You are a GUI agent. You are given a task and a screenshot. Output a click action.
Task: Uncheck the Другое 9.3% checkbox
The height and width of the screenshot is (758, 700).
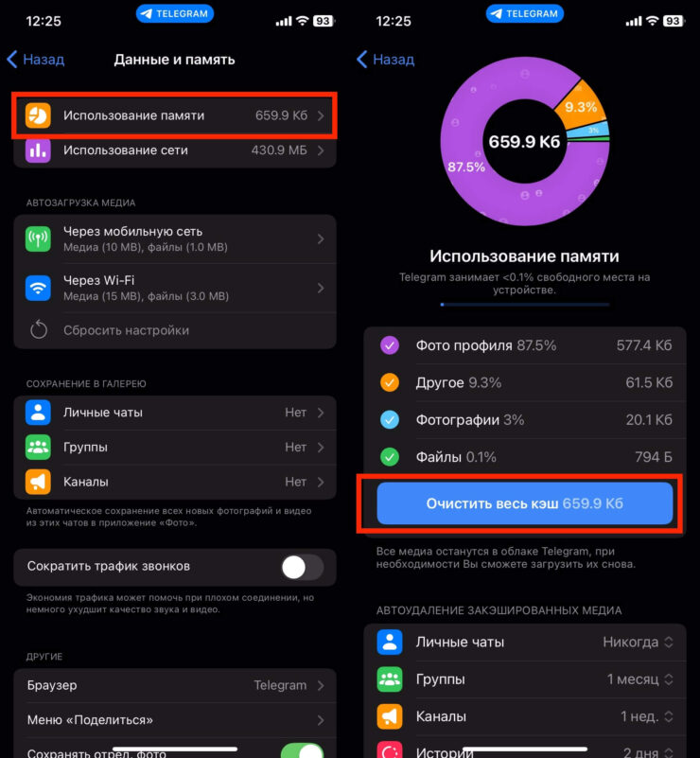pyautogui.click(x=390, y=382)
